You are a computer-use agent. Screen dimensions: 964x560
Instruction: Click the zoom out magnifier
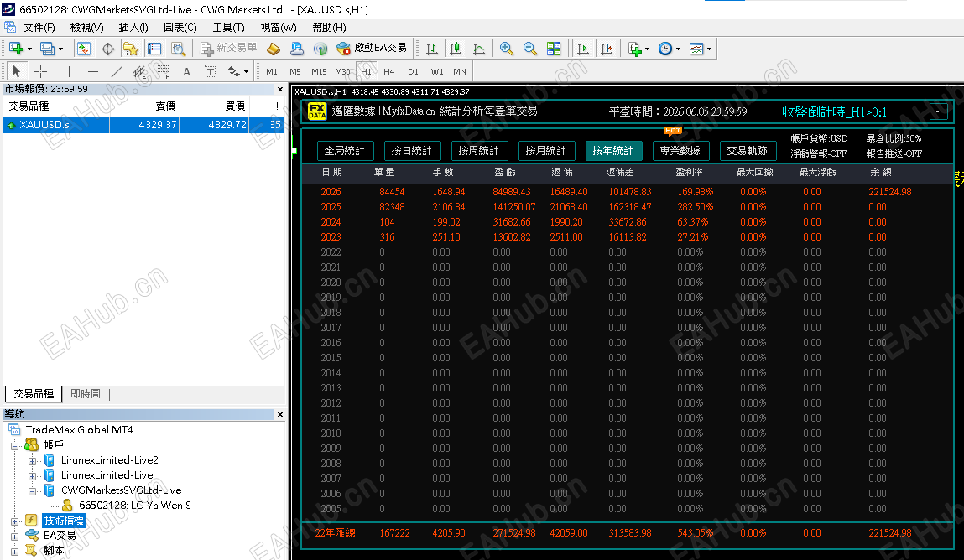click(x=530, y=49)
